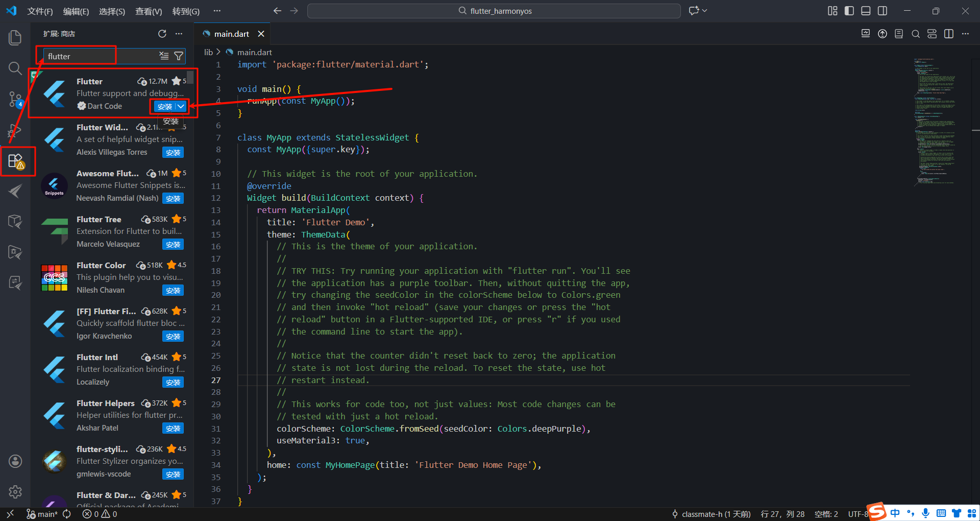Viewport: 980px width, 521px height.
Task: Open the Extensions view in activity bar
Action: point(16,161)
